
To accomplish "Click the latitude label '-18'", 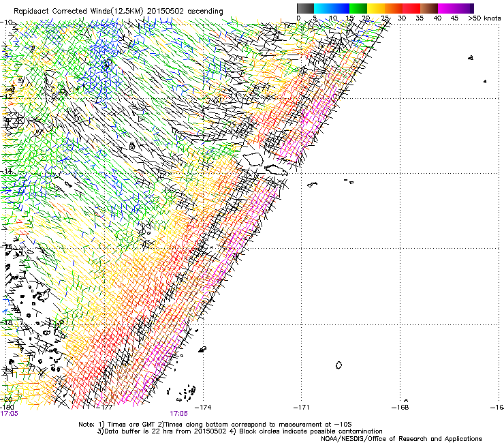I will [x=6, y=322].
